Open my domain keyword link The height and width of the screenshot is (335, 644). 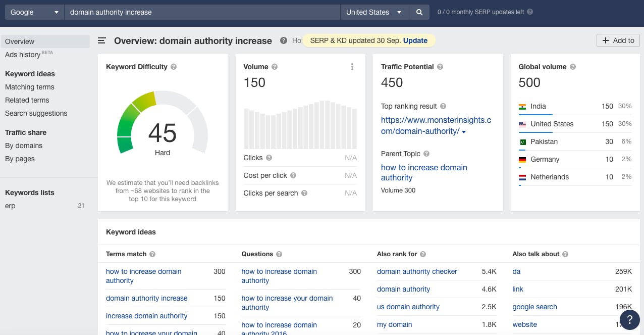[x=395, y=324]
